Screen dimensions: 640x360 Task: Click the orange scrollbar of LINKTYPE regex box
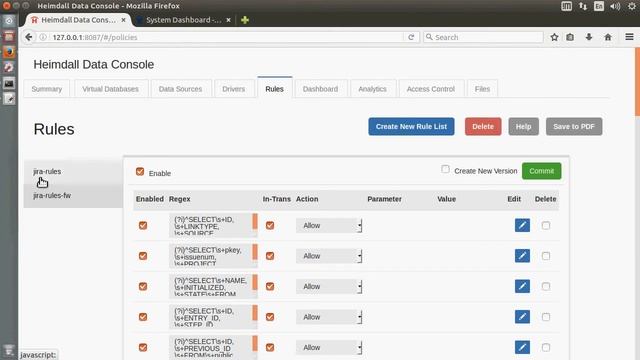(x=255, y=221)
